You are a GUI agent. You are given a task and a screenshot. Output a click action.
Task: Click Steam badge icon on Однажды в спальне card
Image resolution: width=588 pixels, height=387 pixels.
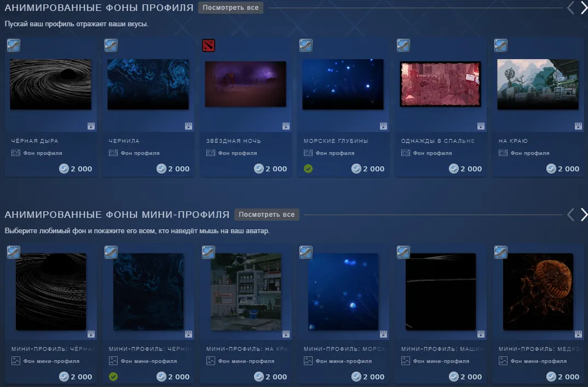[x=403, y=45]
